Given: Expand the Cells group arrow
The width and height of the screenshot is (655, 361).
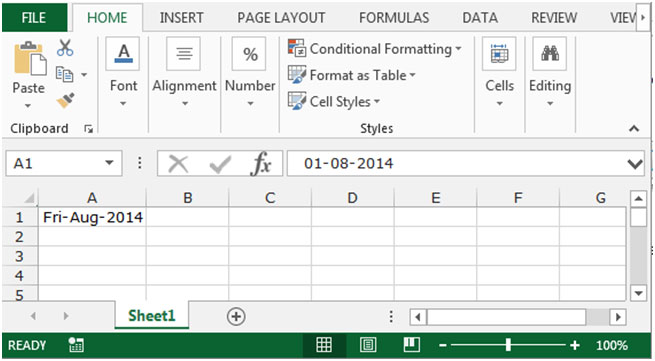Looking at the screenshot, I should pyautogui.click(x=499, y=104).
